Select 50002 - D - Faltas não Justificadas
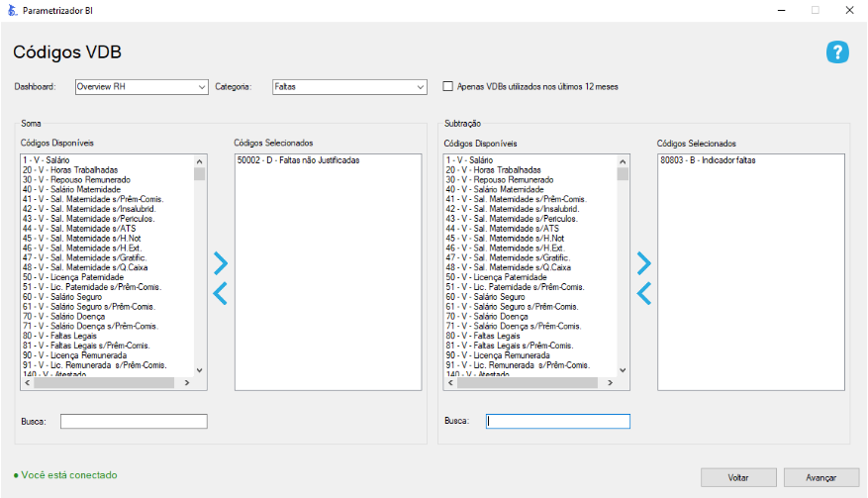This screenshot has width=868, height=498. (298, 160)
